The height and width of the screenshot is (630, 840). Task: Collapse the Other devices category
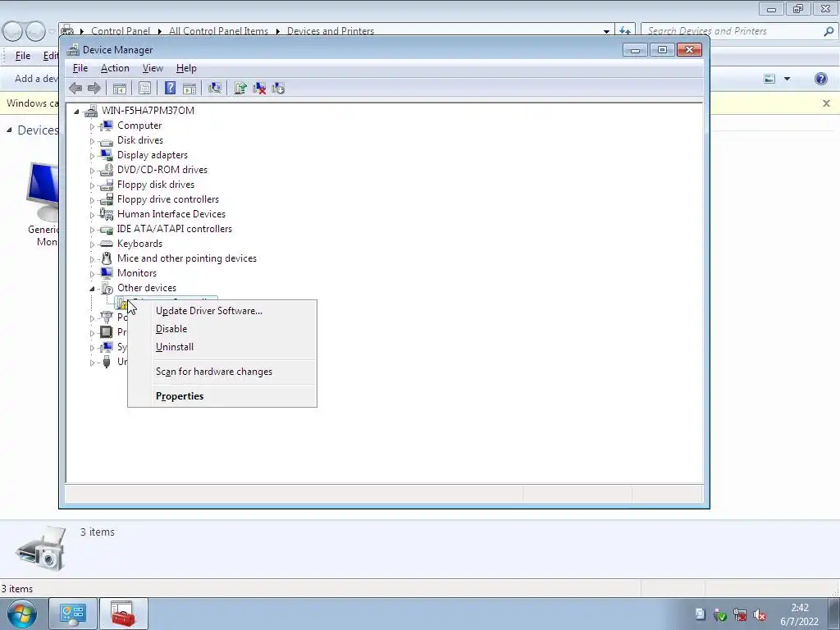[x=92, y=289]
